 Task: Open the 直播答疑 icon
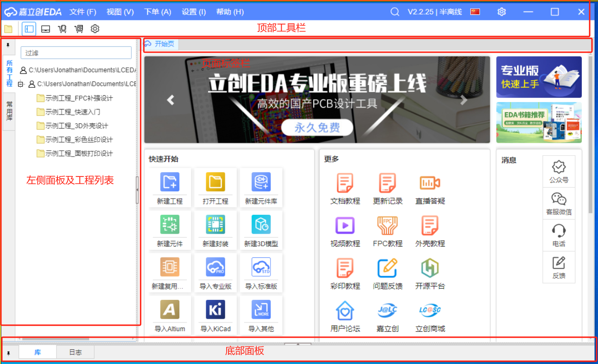click(430, 183)
